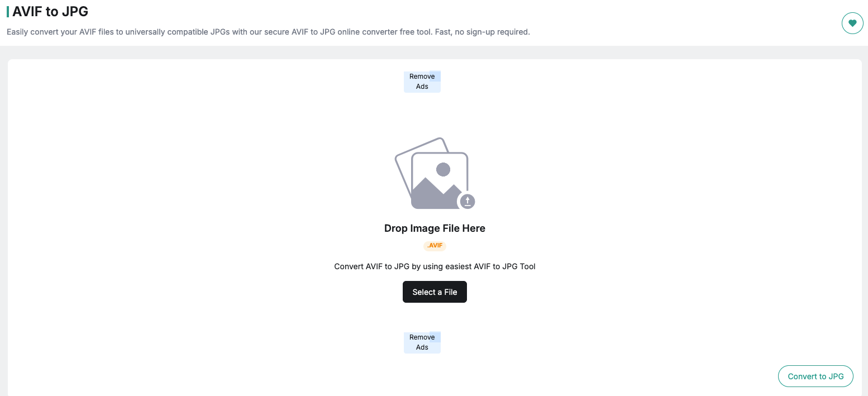Start conversion with Convert to JPG
The image size is (868, 396).
815,376
